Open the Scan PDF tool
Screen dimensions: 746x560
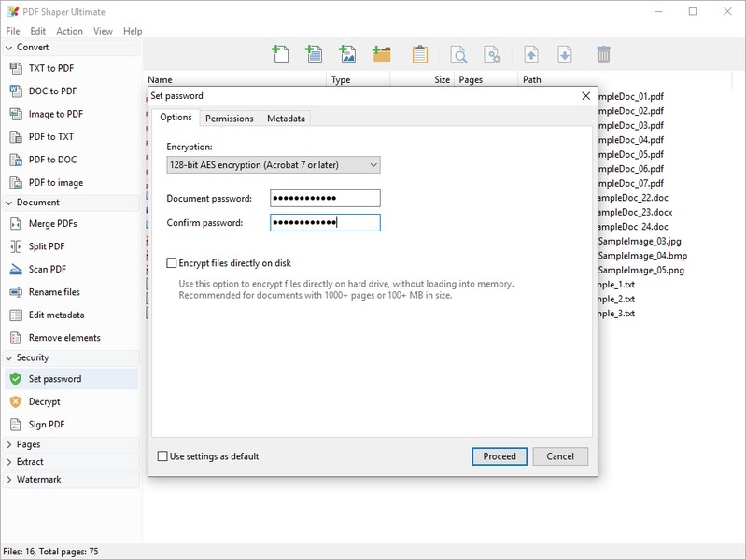[x=47, y=270]
